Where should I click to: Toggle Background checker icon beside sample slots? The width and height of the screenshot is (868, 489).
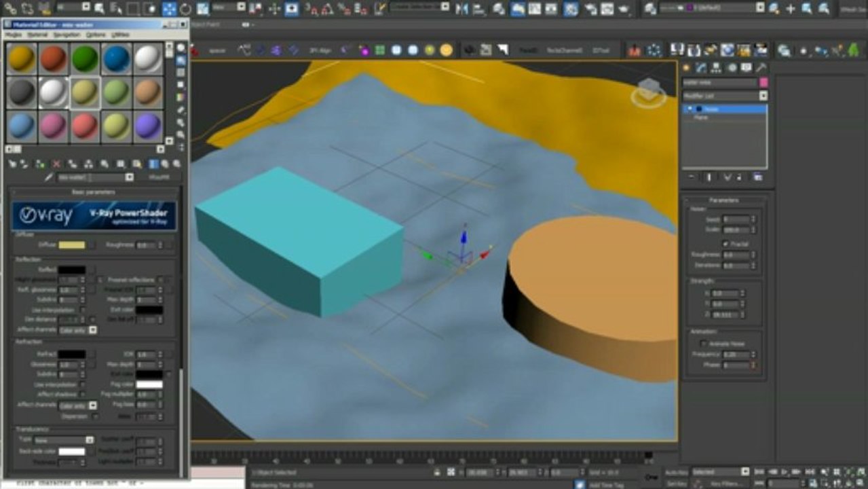click(181, 72)
